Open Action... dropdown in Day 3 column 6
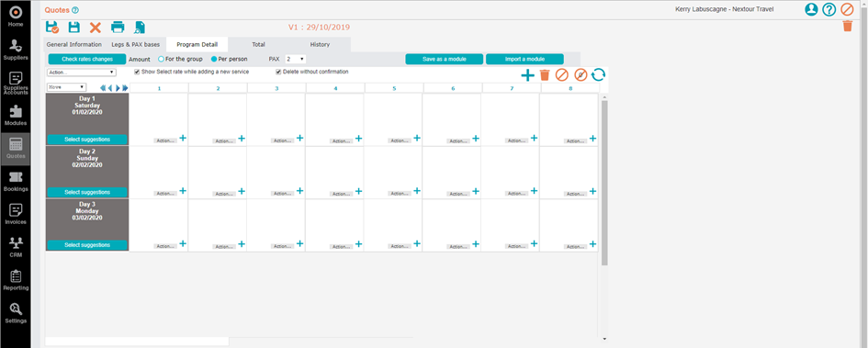This screenshot has height=348, width=868. point(458,246)
